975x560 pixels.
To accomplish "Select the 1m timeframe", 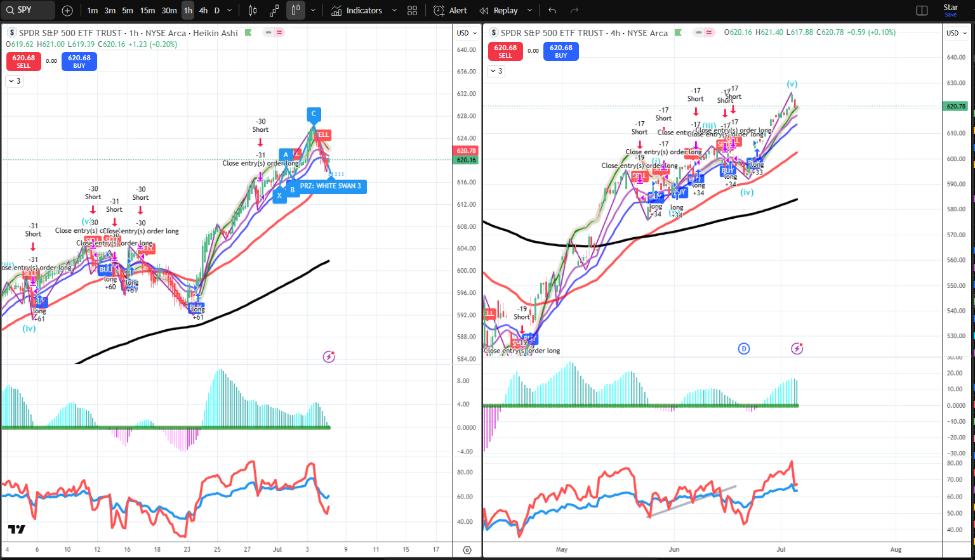I will click(93, 11).
